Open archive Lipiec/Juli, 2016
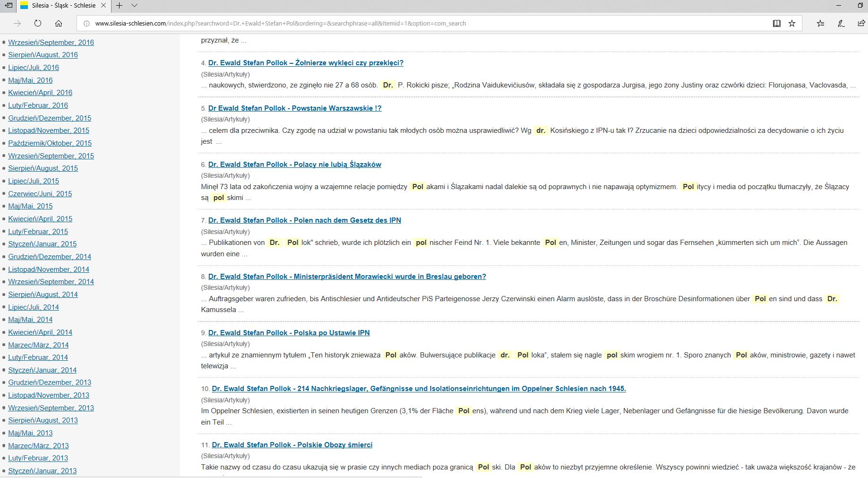Screen dimensions: 868x478 click(x=34, y=68)
